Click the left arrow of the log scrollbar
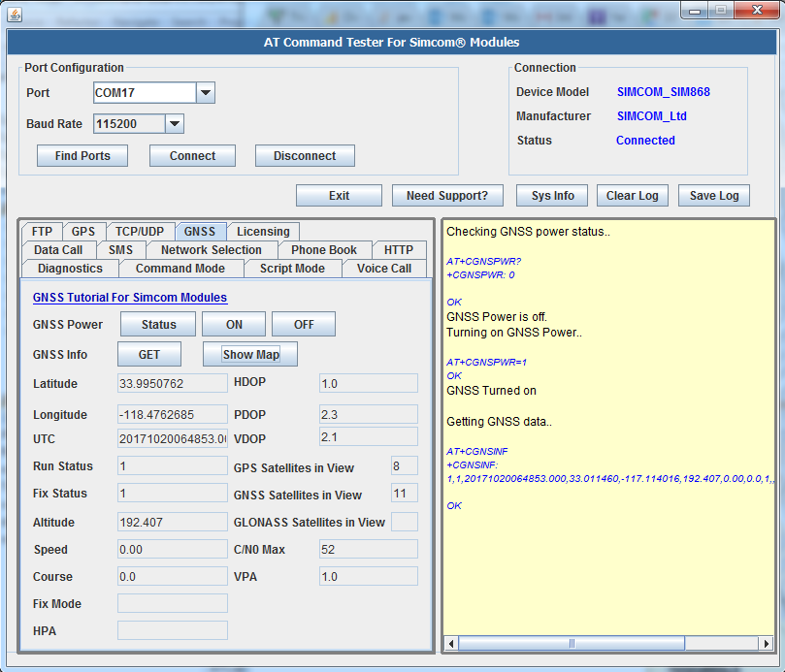Image resolution: width=785 pixels, height=672 pixels. pyautogui.click(x=449, y=643)
